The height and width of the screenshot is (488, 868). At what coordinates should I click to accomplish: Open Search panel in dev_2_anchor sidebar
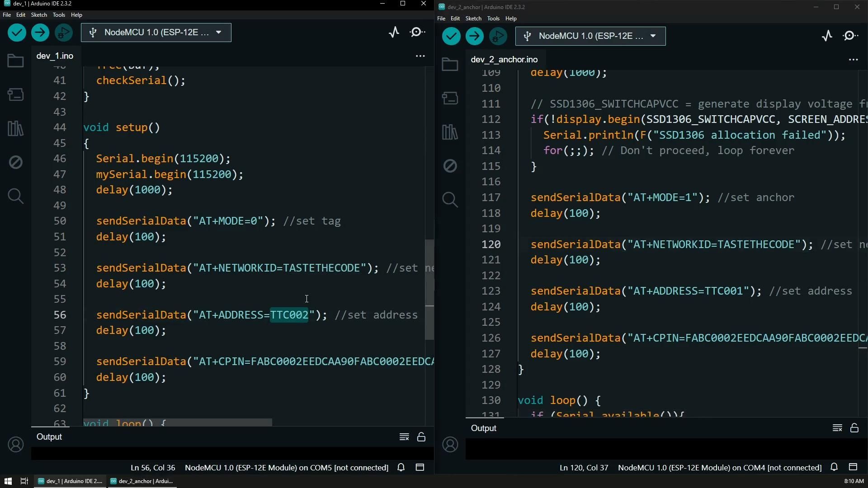coord(449,200)
